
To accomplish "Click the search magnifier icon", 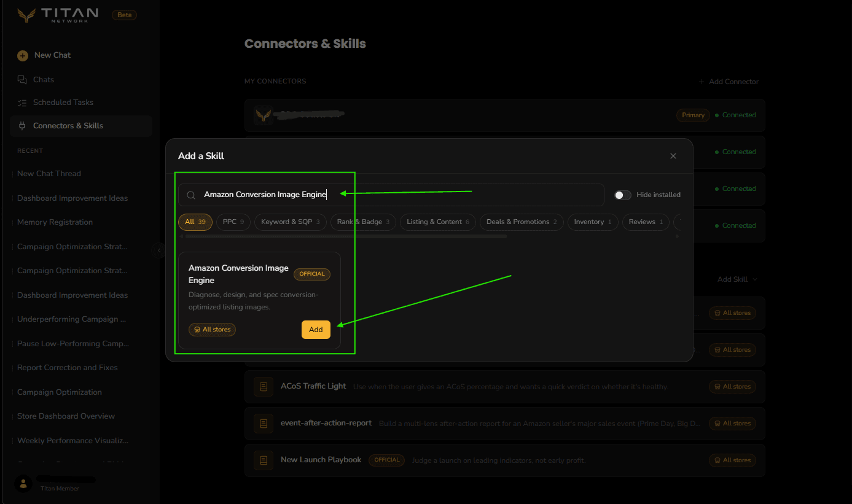I will tap(191, 195).
